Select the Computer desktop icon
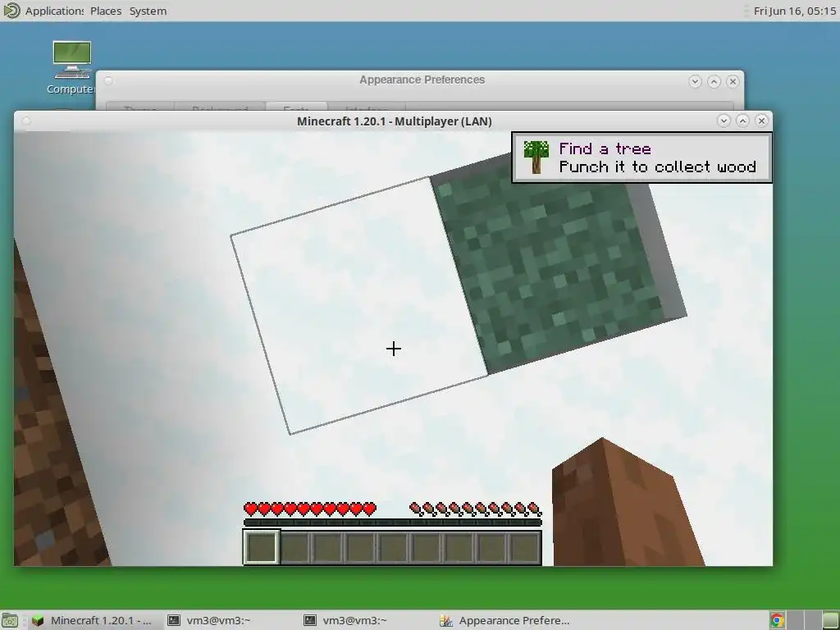 [72, 68]
